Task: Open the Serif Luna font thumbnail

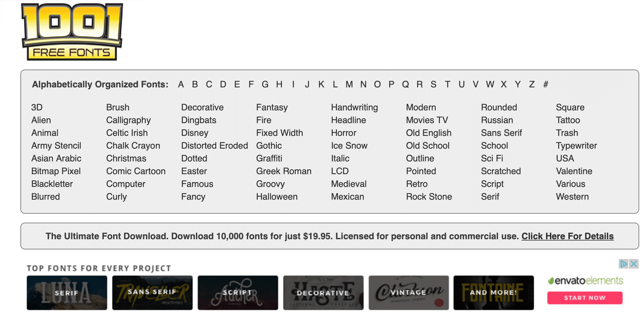Action: [67, 293]
